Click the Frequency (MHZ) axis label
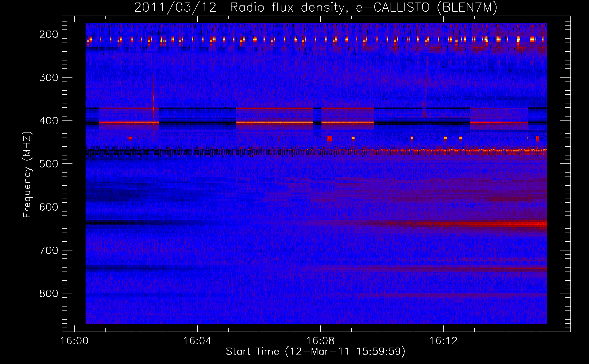The height and width of the screenshot is (364, 589). tap(27, 174)
